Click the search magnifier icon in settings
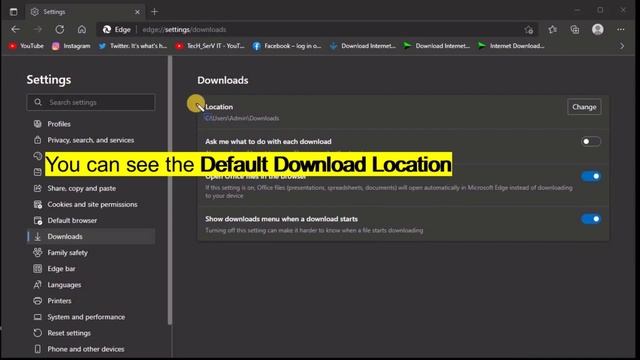Screen dimensions: 640x360 coord(38,102)
